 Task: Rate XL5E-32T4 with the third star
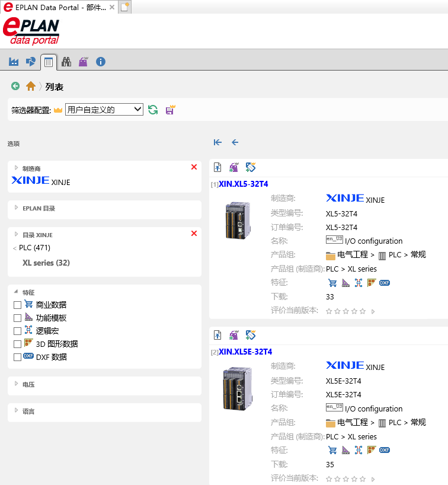[x=346, y=479]
